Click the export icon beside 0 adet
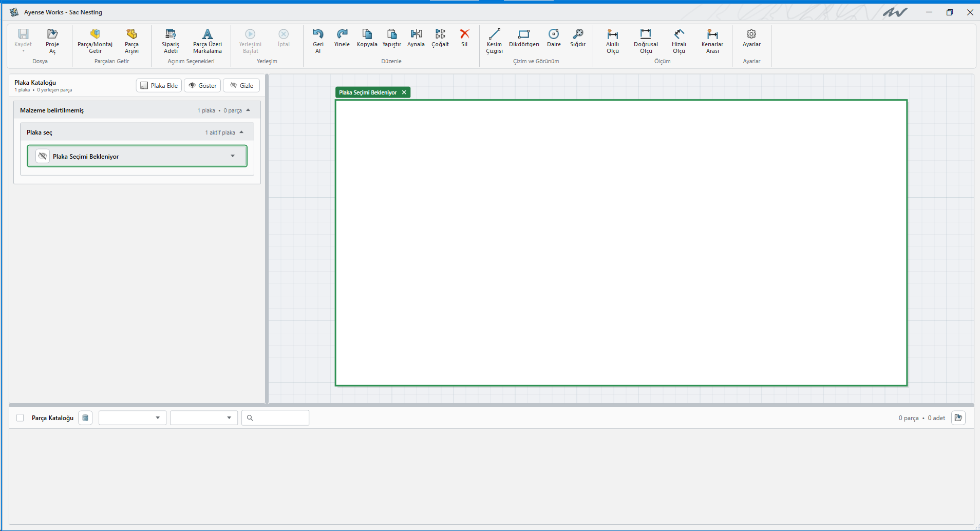980x531 pixels. click(x=958, y=418)
